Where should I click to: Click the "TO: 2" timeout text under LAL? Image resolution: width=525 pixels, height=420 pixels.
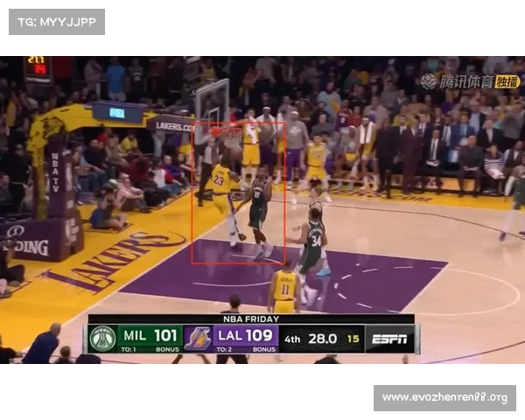click(224, 349)
